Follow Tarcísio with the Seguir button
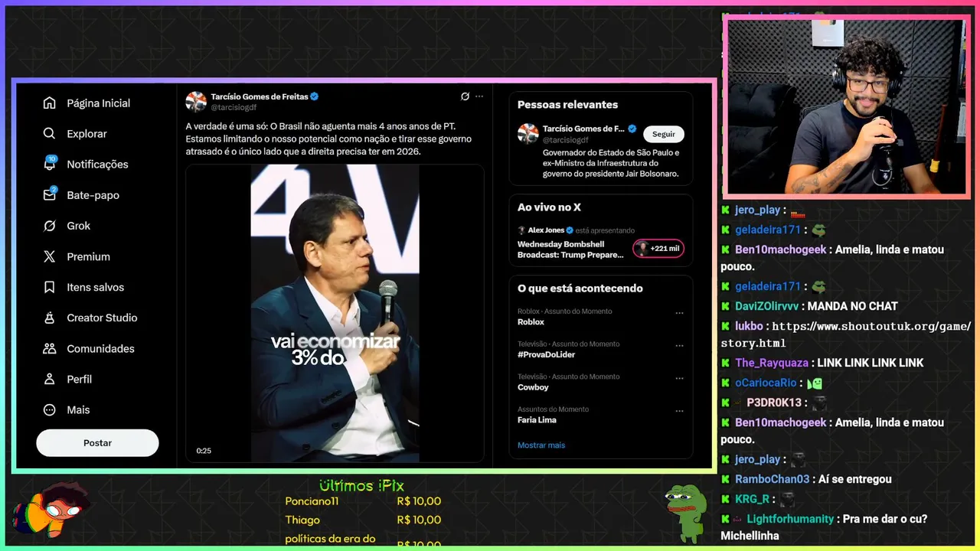Screen dimensions: 980x551 [x=664, y=134]
